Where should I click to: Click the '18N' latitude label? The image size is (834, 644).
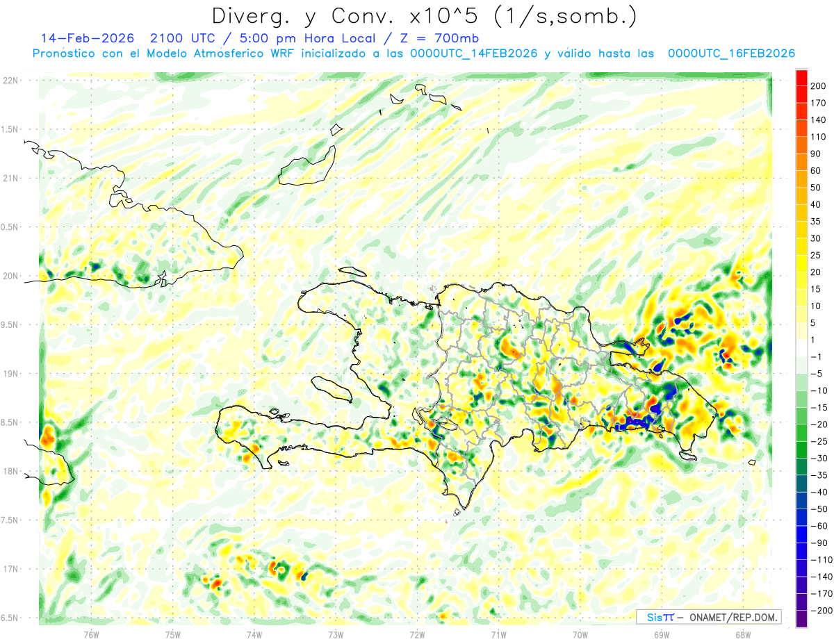tap(10, 472)
